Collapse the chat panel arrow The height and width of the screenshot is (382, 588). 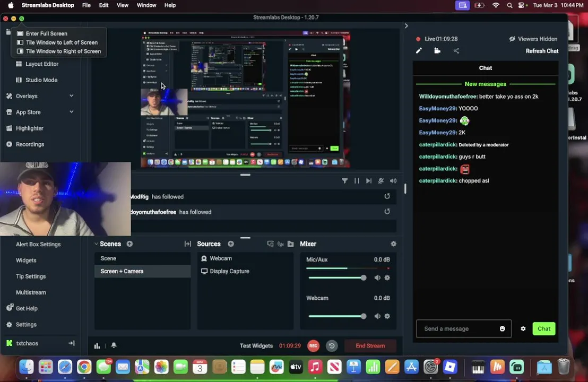point(406,26)
